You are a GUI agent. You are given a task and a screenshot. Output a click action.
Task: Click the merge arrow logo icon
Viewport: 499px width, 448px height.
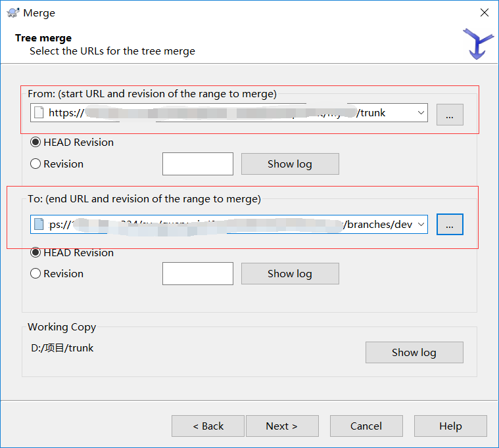[477, 43]
